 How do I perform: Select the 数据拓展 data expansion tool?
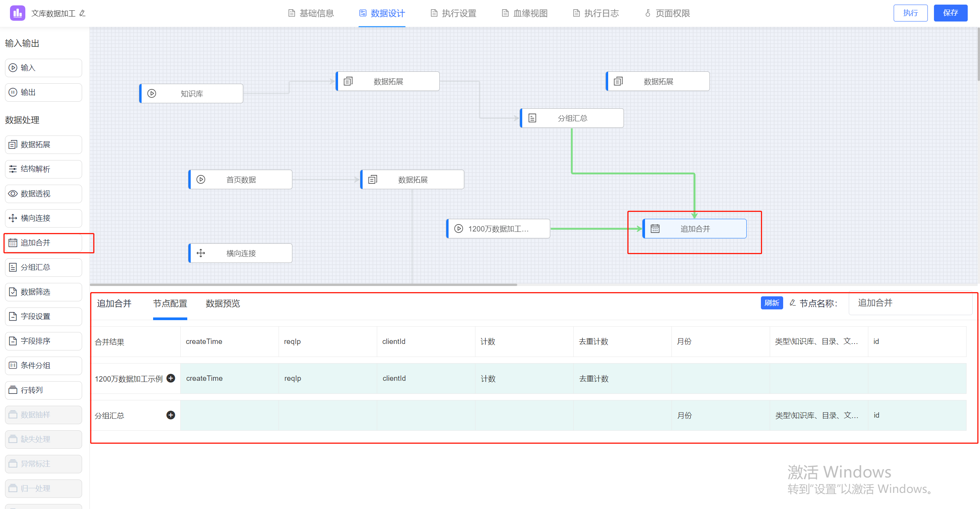click(x=43, y=144)
